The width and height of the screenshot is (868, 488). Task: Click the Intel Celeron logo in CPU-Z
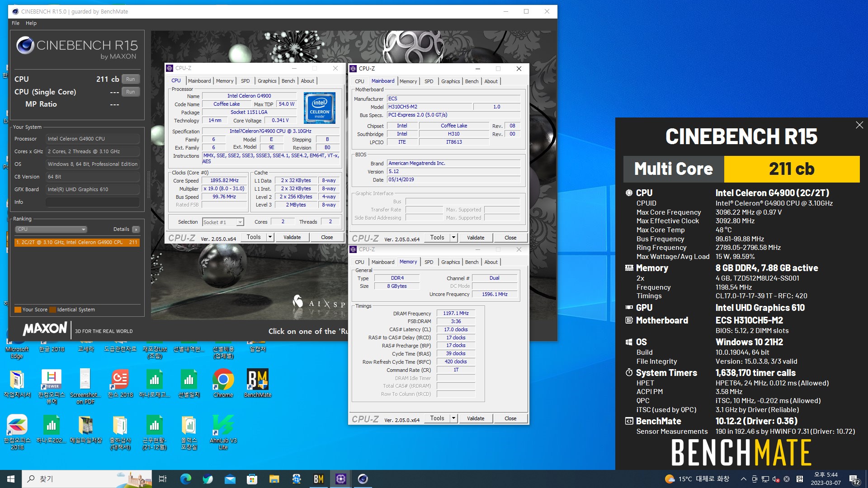point(320,108)
